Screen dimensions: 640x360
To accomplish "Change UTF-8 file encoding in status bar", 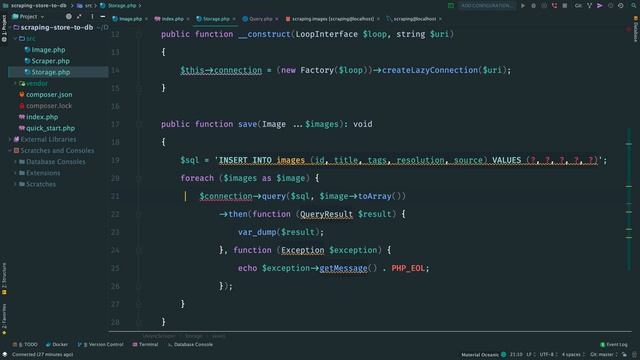I will 548,354.
